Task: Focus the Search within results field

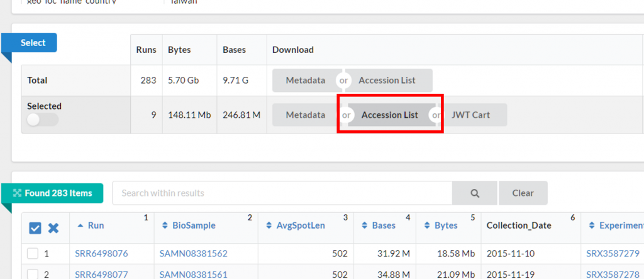Action: click(282, 193)
